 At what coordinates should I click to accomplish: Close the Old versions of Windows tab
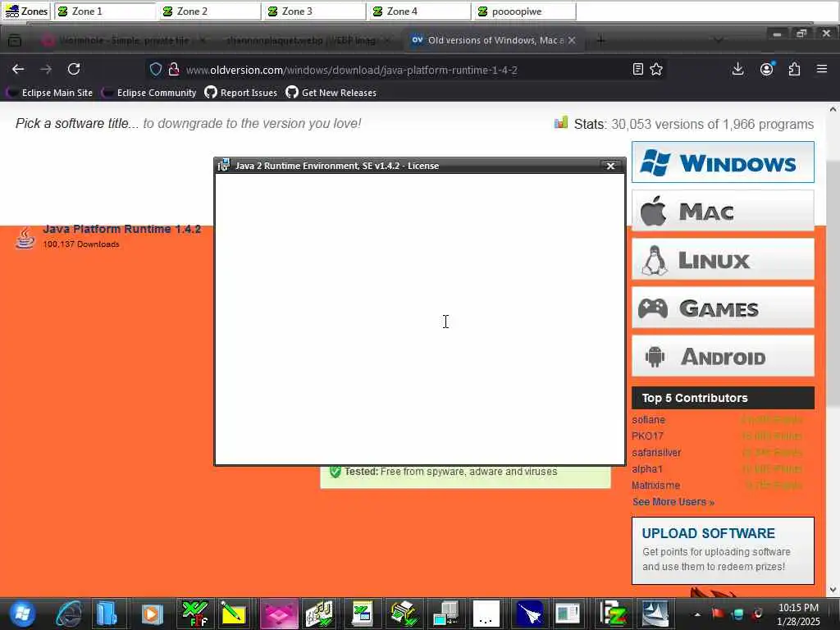click(x=572, y=40)
